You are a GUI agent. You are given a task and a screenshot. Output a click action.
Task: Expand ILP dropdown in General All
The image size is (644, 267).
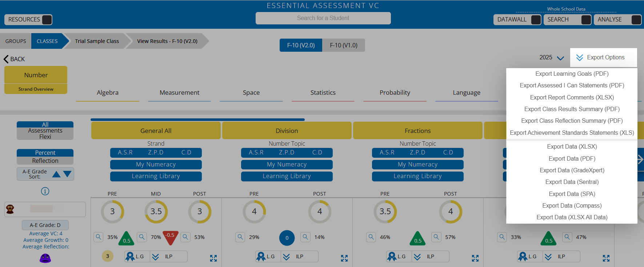(155, 257)
